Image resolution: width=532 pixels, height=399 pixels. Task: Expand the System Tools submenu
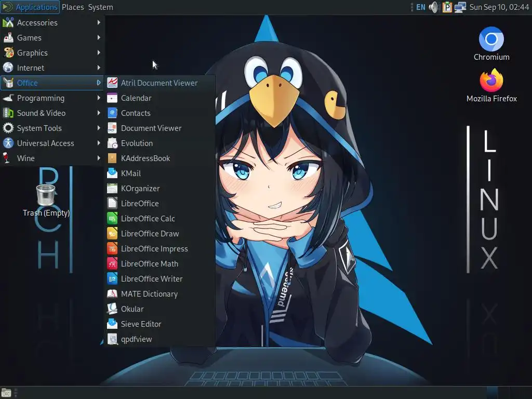52,128
